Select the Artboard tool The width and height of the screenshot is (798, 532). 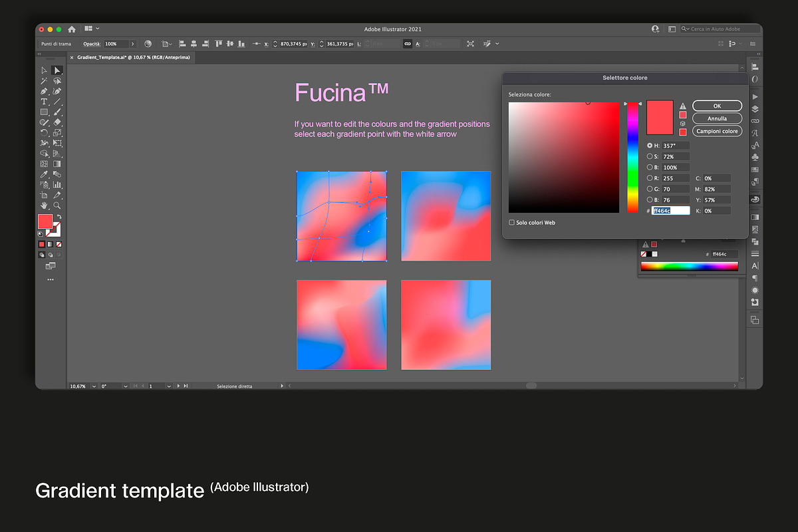(44, 195)
